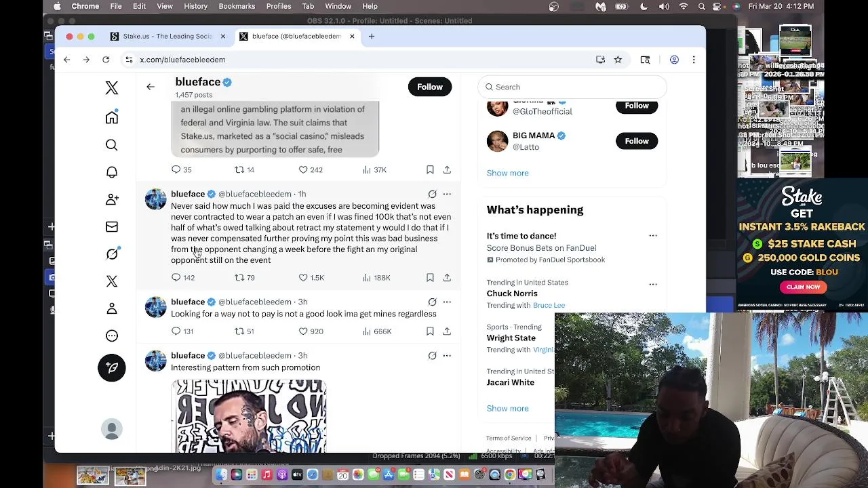This screenshot has width=868, height=488.
Task: Share the post with 188K views
Action: pos(447,277)
